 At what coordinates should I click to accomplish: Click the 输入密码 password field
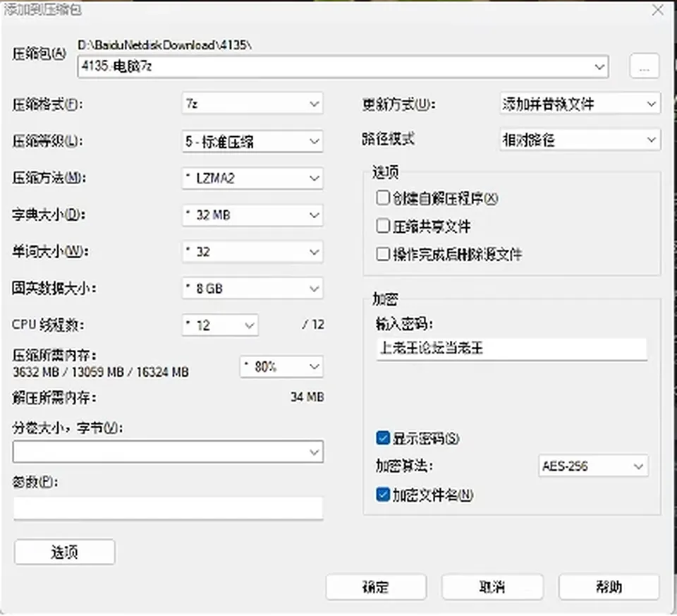point(511,349)
